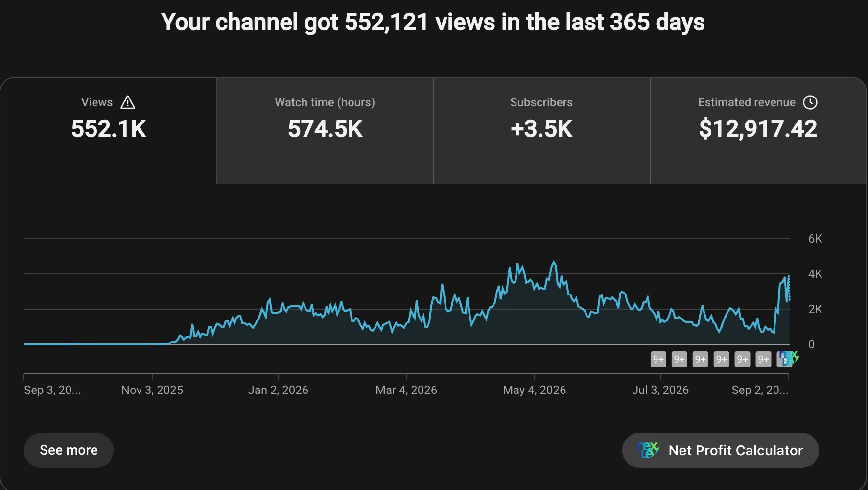868x490 pixels.
Task: Show the Estimated revenue tab
Action: 758,130
